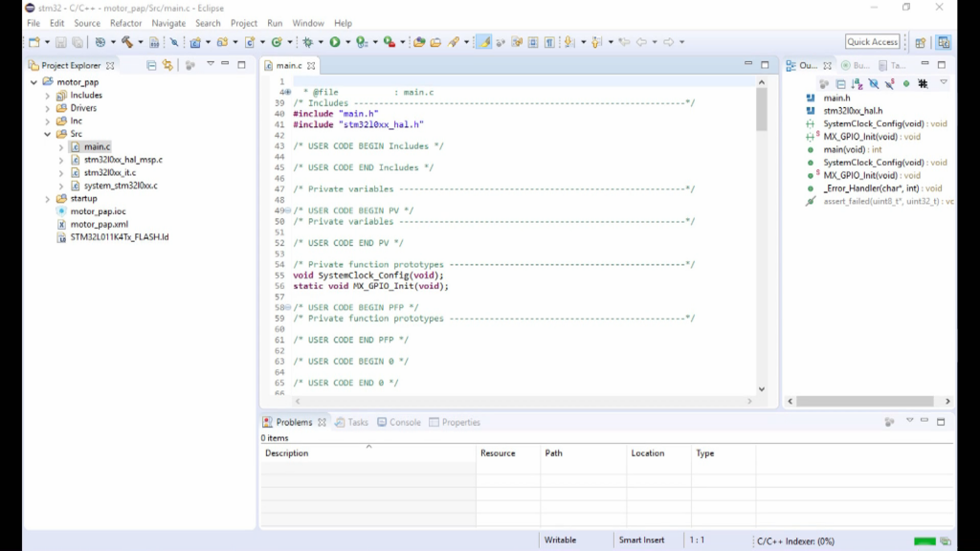Click the Debug bug icon
Viewport: 980px width, 551px height.
(307, 42)
